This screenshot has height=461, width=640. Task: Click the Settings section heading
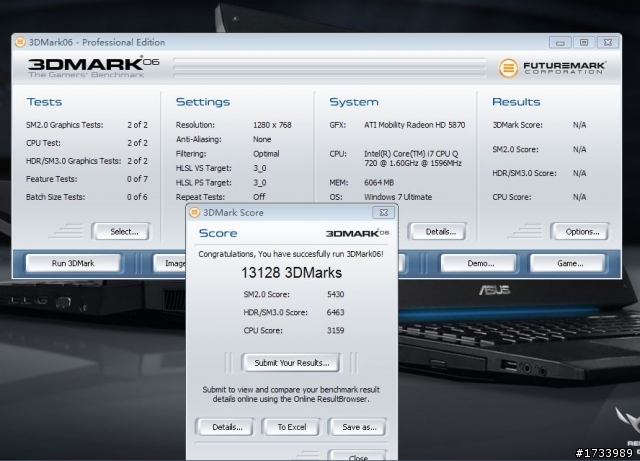click(203, 102)
